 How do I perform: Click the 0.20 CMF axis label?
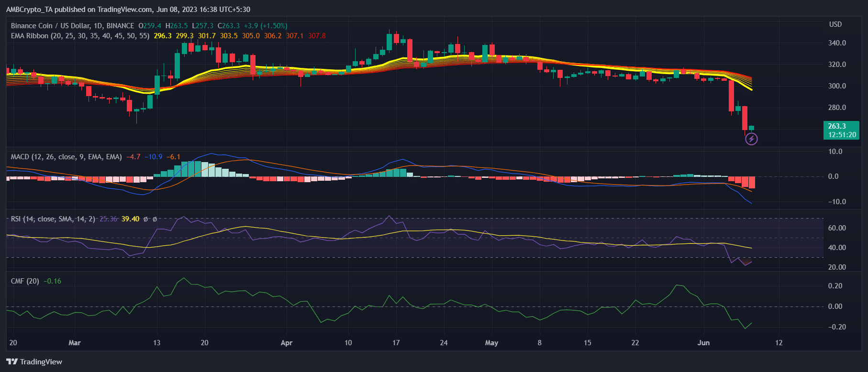(x=835, y=286)
